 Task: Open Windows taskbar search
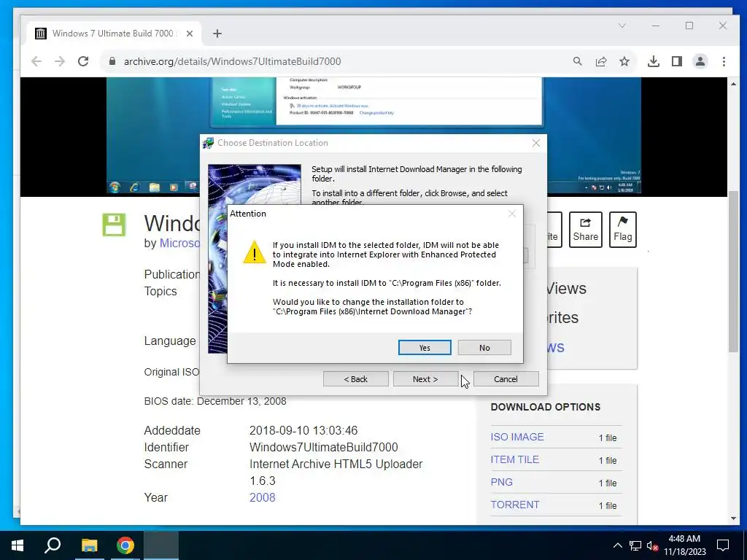point(53,545)
